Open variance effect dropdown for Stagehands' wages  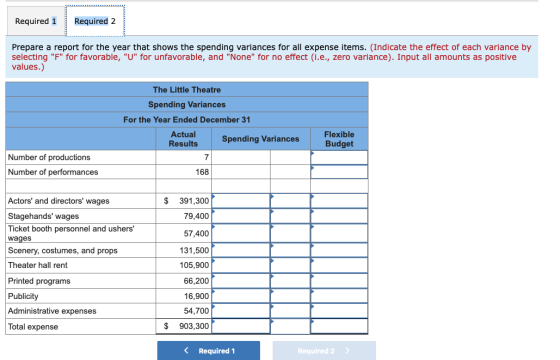pos(290,216)
